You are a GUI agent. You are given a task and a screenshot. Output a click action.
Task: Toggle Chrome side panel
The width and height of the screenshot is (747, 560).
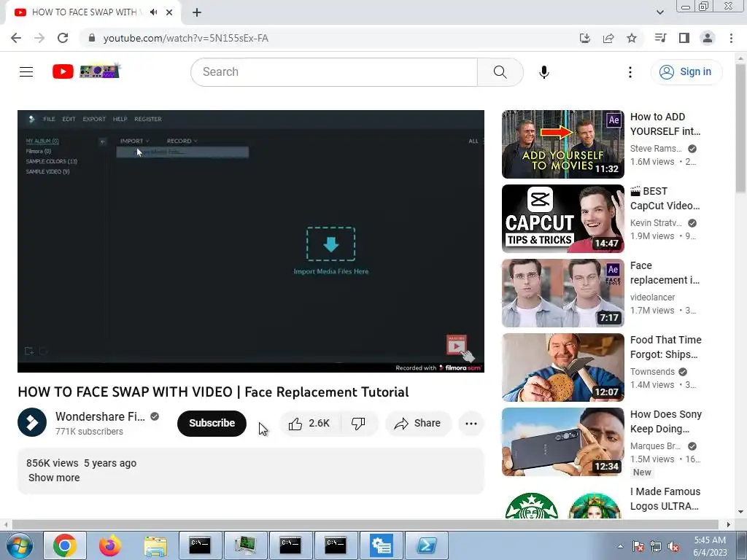pyautogui.click(x=684, y=38)
